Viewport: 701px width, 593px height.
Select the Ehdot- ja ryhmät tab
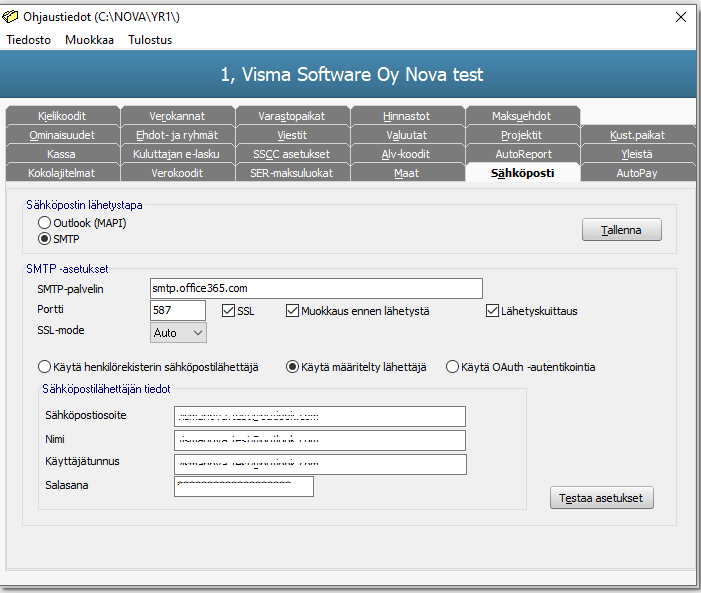[x=177, y=135]
